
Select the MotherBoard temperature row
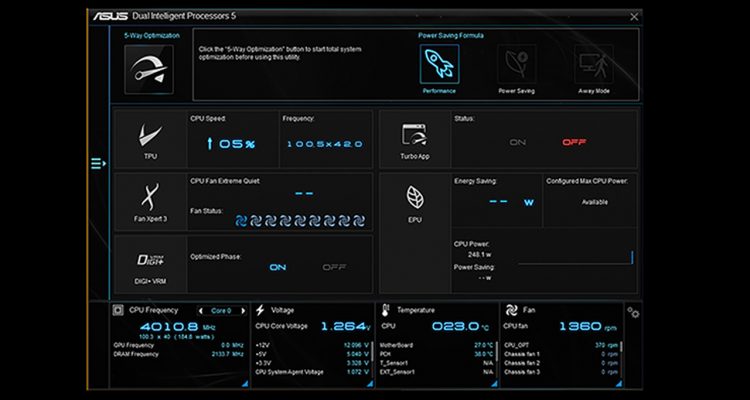(437, 345)
